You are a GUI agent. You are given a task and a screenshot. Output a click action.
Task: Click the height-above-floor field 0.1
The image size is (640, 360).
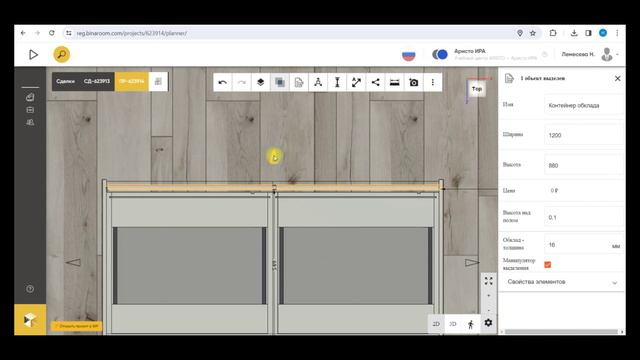pos(584,218)
